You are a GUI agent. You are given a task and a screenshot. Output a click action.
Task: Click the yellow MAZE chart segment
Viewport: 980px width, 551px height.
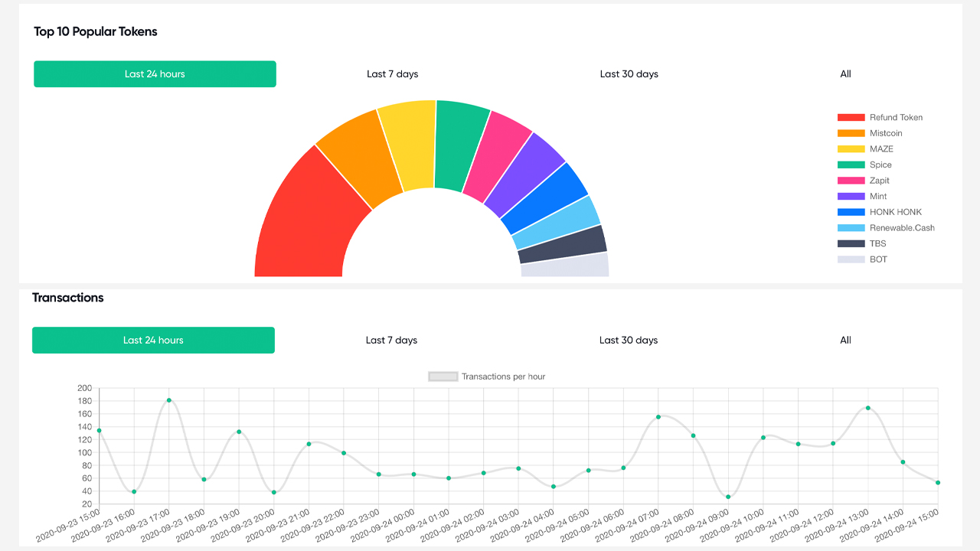pyautogui.click(x=410, y=144)
